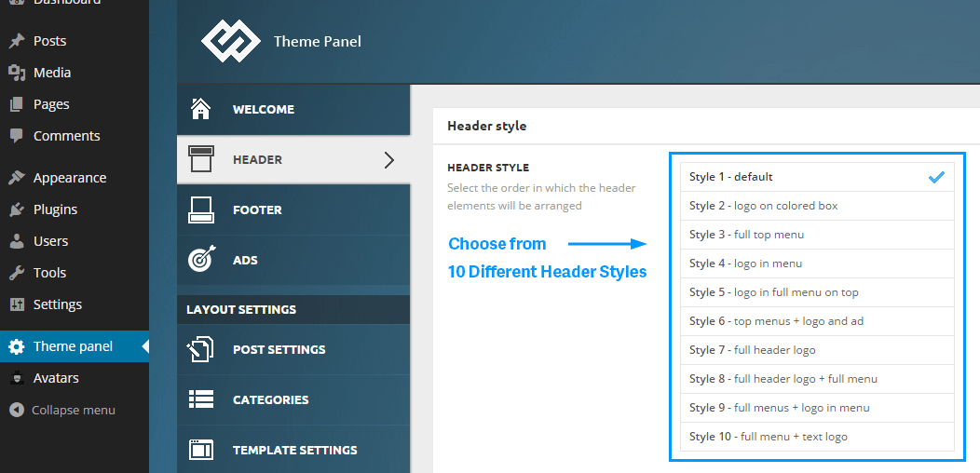This screenshot has width=980, height=473.
Task: Choose Style 4 - logo in menu
Action: tap(818, 264)
